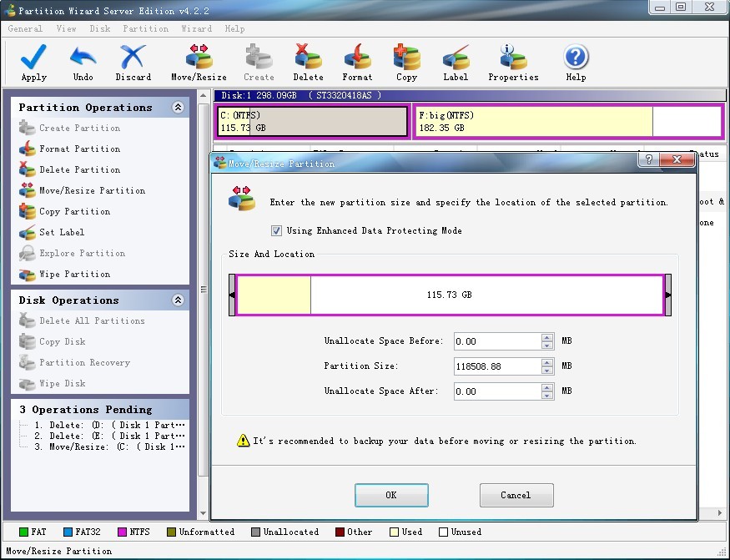Click the Copy Partition sidebar icon
This screenshot has width=730, height=560.
click(27, 211)
